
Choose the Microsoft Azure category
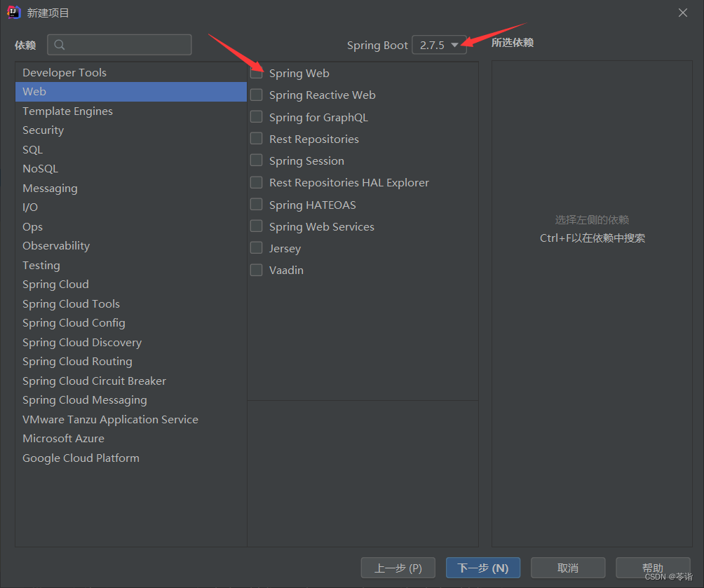tap(131, 439)
